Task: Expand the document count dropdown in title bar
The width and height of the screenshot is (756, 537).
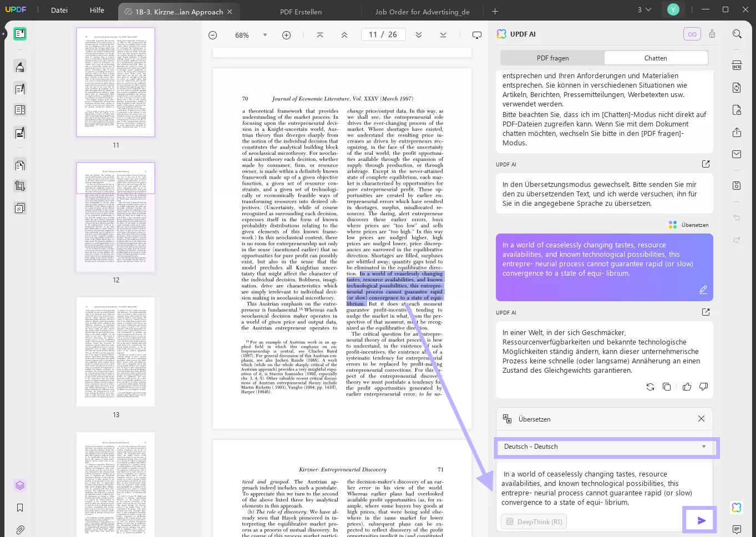Action: (x=645, y=9)
